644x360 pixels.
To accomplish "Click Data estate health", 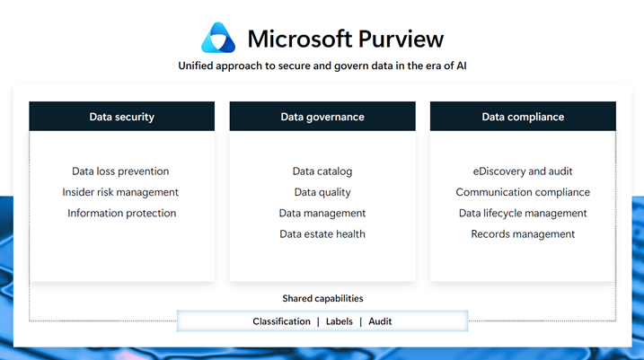I will tap(322, 234).
